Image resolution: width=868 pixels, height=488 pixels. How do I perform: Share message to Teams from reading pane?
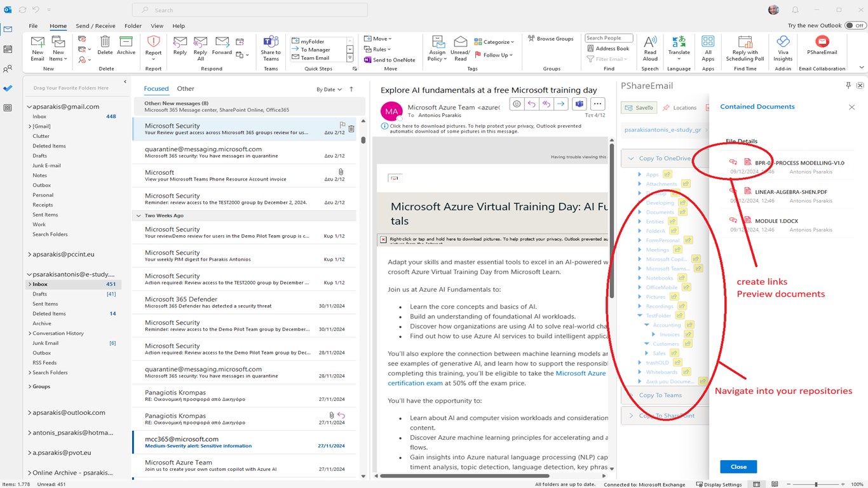[x=579, y=104]
